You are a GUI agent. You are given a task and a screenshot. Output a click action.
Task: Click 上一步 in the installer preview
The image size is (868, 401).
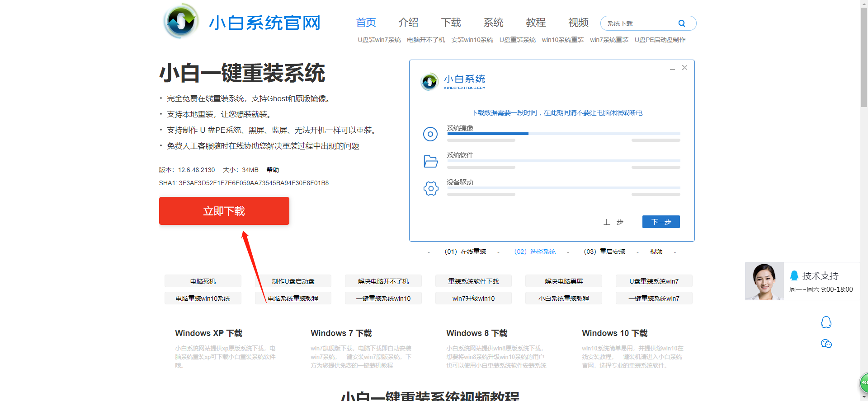pyautogui.click(x=613, y=222)
